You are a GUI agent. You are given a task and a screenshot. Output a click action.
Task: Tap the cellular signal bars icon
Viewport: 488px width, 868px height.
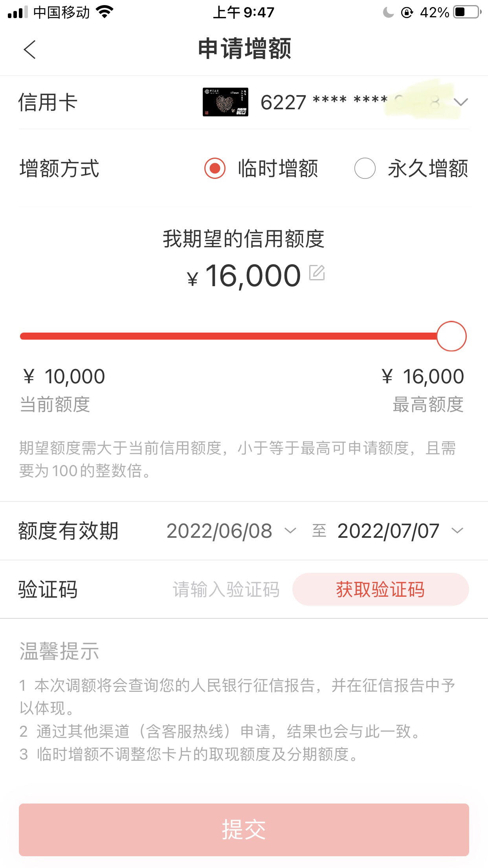pyautogui.click(x=18, y=13)
